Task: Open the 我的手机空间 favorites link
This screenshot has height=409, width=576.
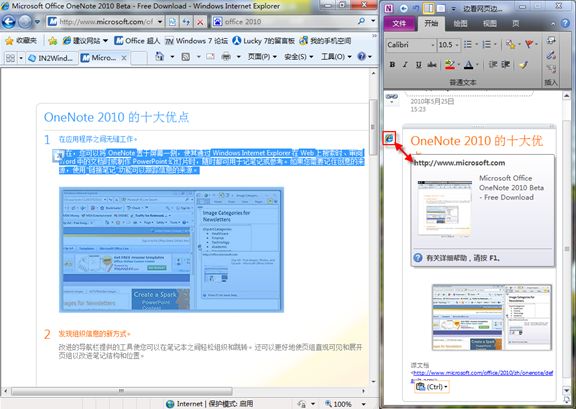Action: 325,41
